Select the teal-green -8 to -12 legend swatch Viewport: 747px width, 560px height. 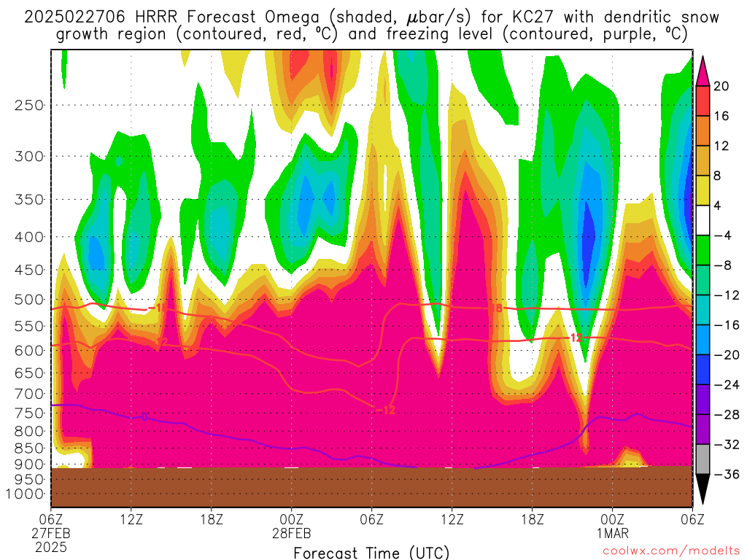coord(703,281)
